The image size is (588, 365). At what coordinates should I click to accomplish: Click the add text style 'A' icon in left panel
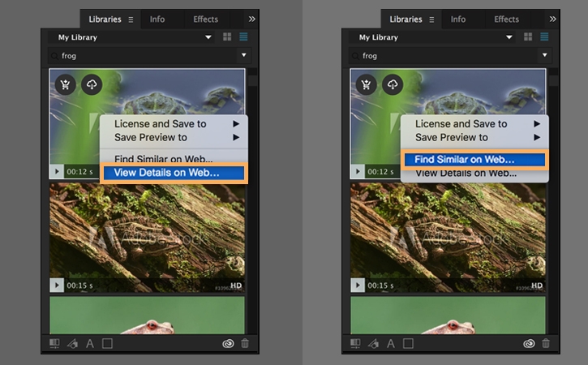tap(90, 343)
